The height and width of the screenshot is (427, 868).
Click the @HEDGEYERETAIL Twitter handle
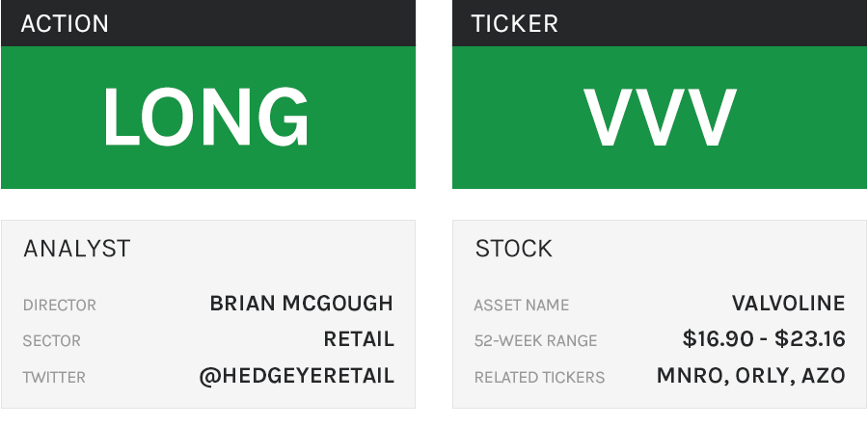point(297,376)
